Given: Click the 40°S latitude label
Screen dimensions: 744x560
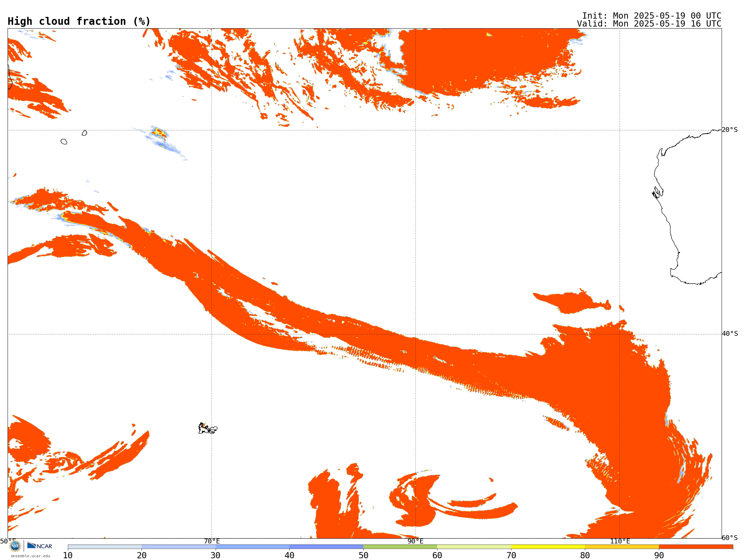Looking at the screenshot, I should tap(730, 334).
